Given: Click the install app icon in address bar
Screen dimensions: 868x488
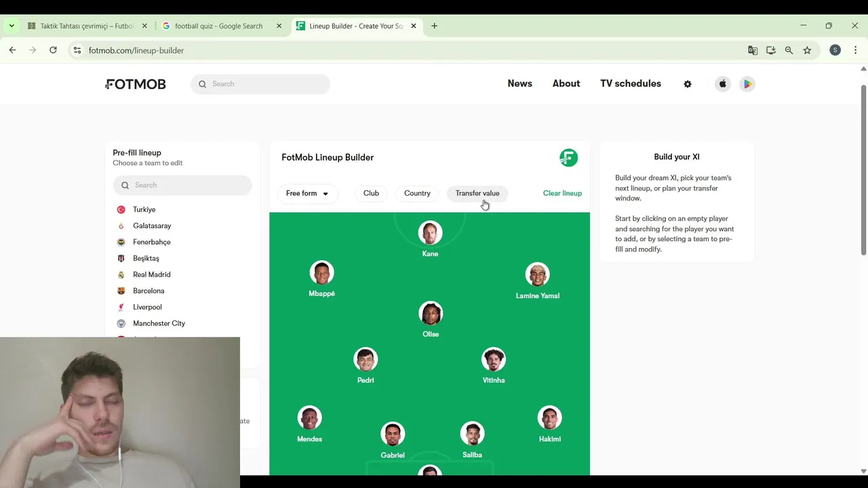Looking at the screenshot, I should 771,50.
